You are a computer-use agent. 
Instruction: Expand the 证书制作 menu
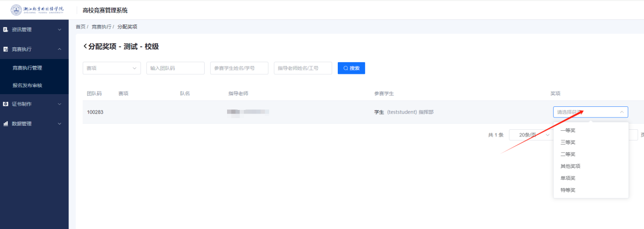pos(59,104)
